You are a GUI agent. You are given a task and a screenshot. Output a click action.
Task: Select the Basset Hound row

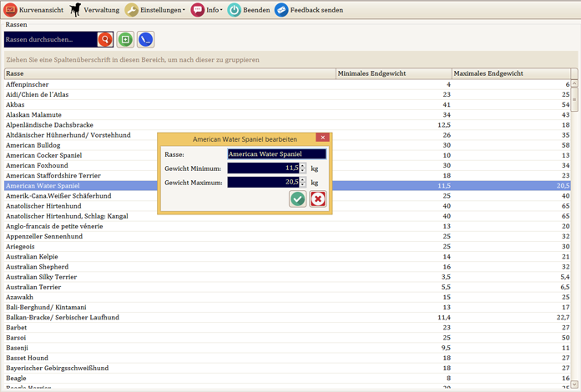click(x=287, y=358)
